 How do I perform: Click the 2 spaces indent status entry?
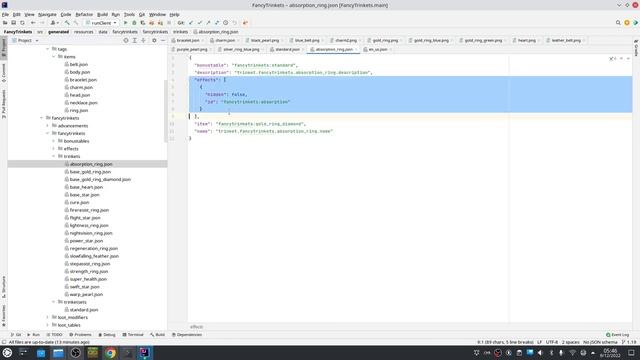pyautogui.click(x=570, y=342)
